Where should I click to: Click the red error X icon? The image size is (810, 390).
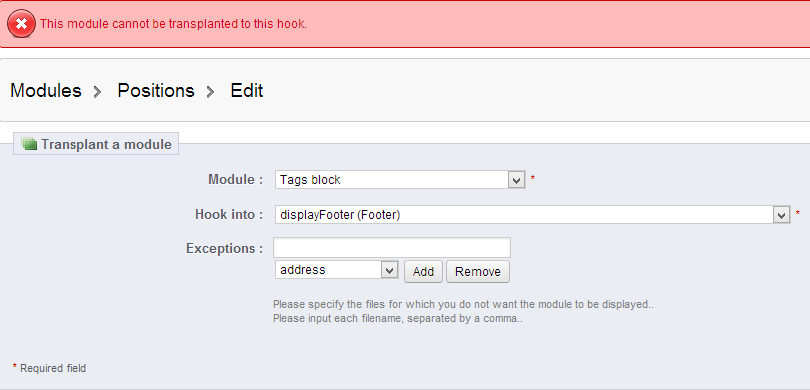tap(21, 24)
